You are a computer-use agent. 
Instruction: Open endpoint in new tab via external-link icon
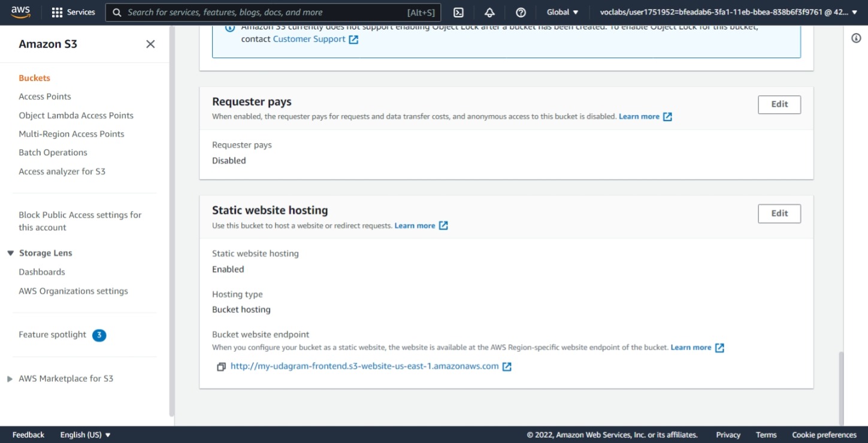(507, 366)
